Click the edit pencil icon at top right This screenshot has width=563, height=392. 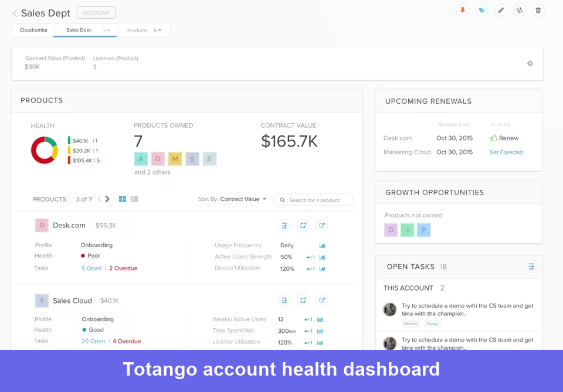(x=500, y=10)
